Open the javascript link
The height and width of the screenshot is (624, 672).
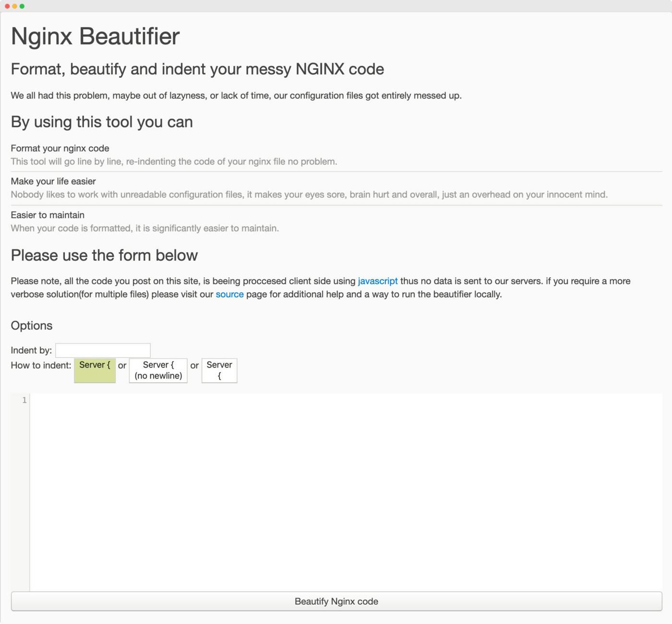pos(378,281)
